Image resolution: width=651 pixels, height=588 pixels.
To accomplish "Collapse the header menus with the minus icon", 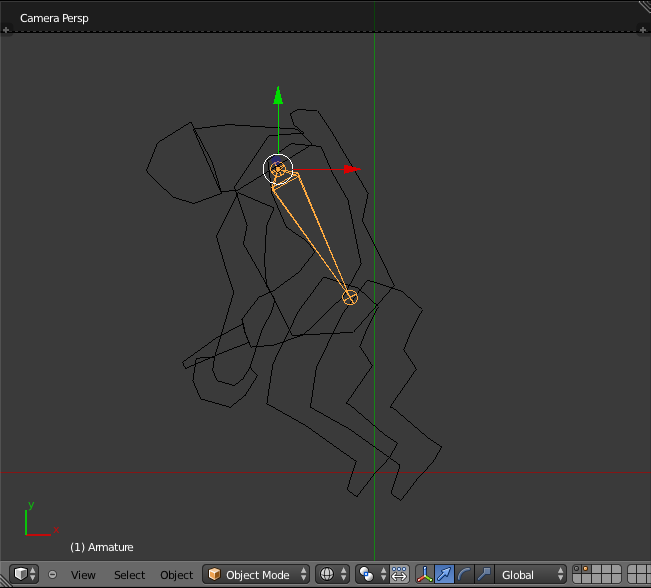I will [x=52, y=575].
